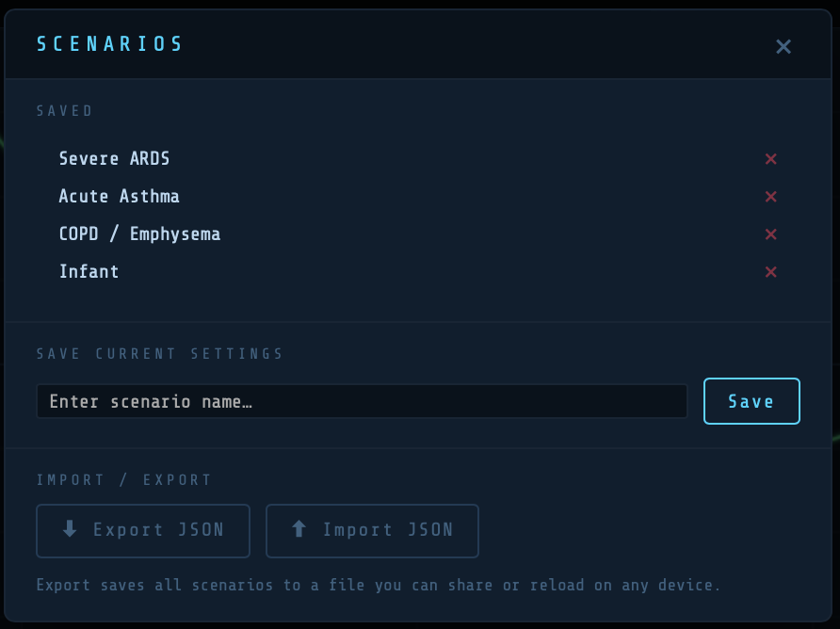Focus the scenario name input field

click(362, 401)
